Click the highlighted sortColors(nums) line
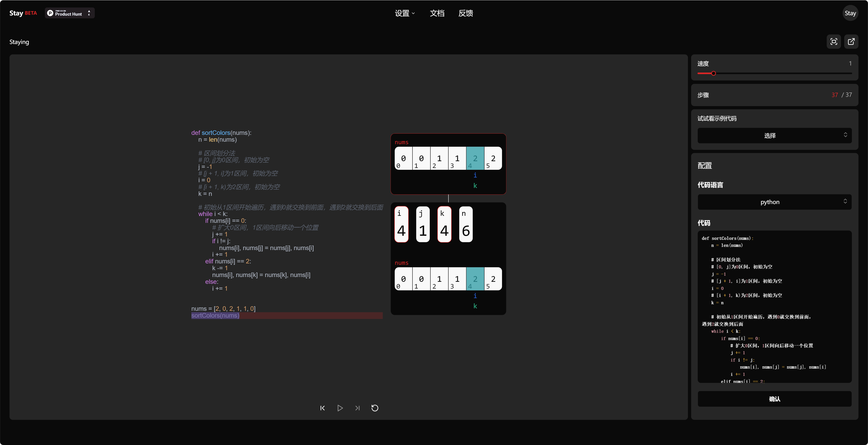 pos(287,316)
